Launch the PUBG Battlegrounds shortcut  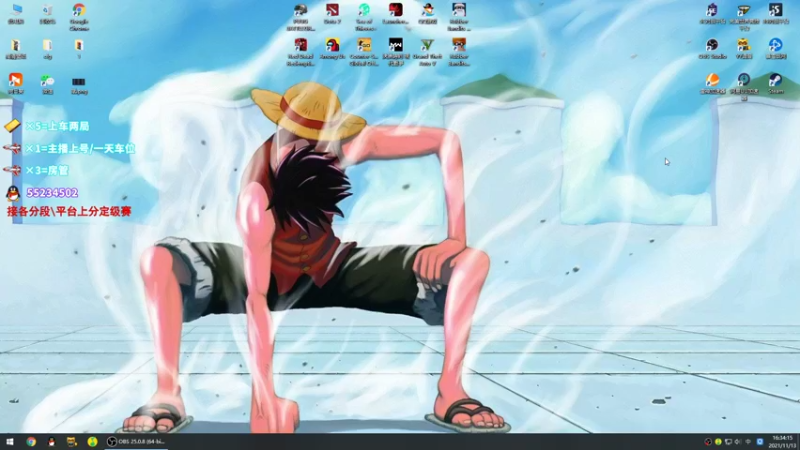[301, 17]
